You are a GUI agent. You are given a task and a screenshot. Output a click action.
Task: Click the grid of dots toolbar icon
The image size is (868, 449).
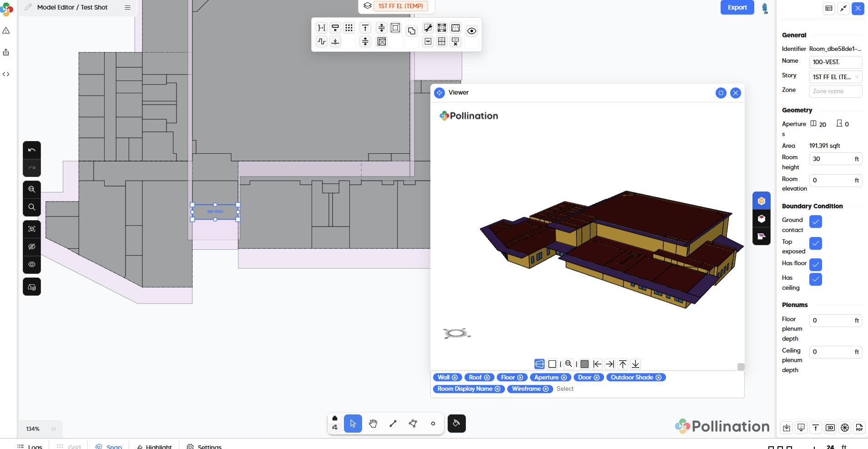(349, 28)
